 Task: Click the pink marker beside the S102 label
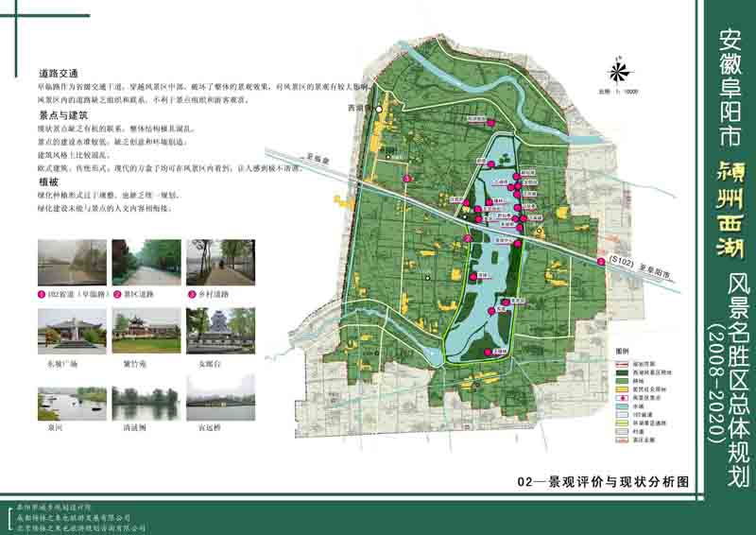pos(602,262)
